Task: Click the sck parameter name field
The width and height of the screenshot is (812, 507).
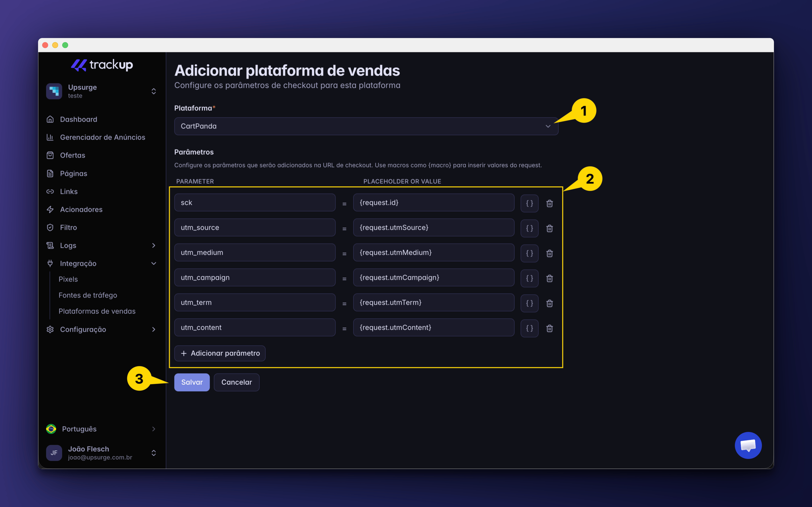Action: coord(255,202)
